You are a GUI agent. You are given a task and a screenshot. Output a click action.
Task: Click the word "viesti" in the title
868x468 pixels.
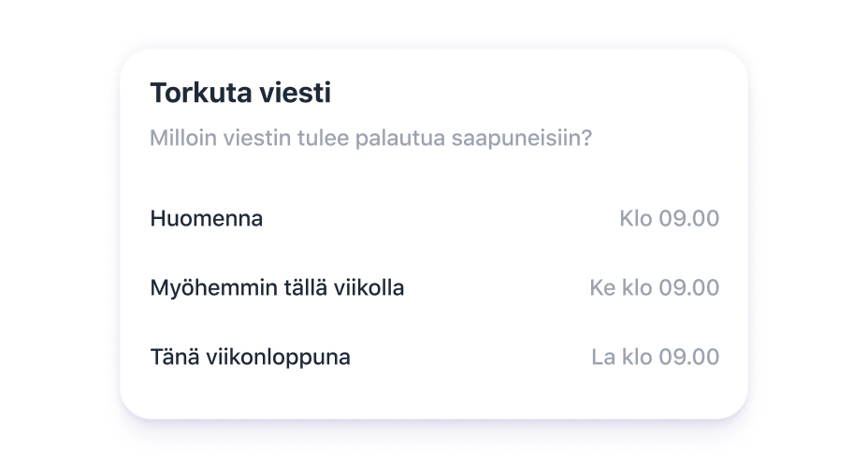coord(297,94)
